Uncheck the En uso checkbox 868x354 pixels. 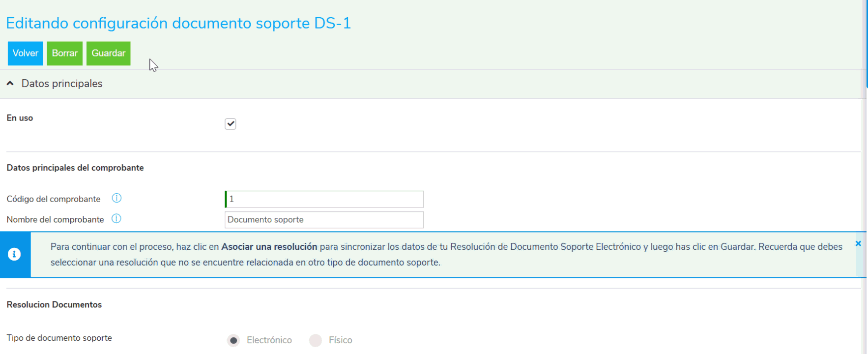click(x=230, y=124)
